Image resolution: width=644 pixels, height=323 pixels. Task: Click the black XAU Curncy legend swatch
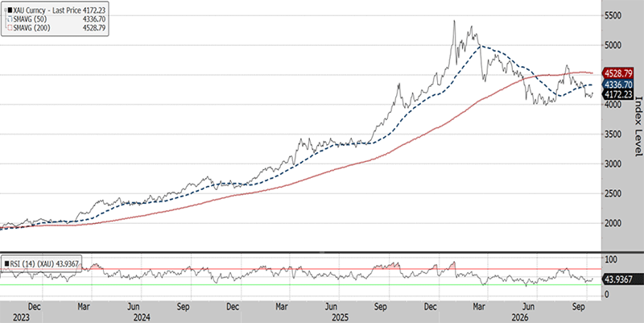click(10, 10)
